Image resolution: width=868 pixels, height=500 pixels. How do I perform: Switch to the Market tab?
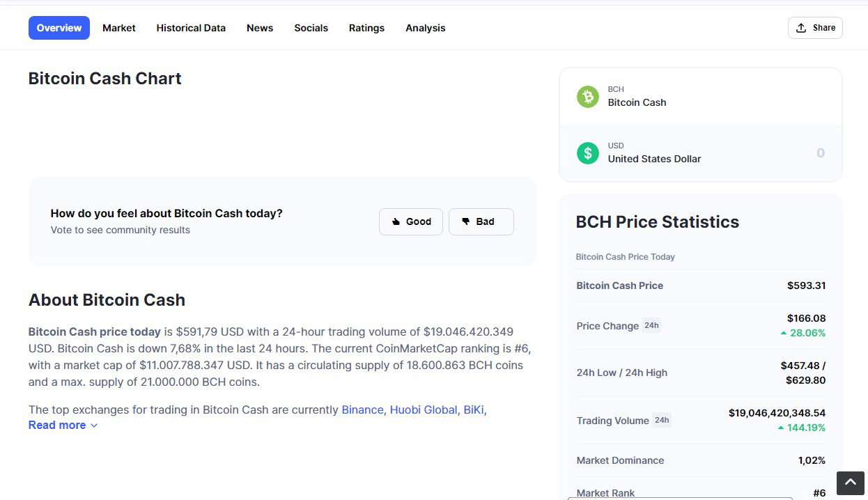119,28
